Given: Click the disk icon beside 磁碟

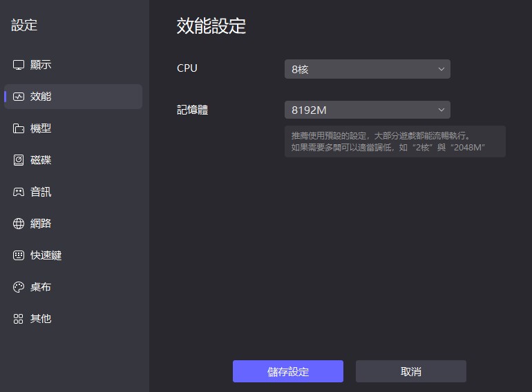Looking at the screenshot, I should [x=19, y=160].
